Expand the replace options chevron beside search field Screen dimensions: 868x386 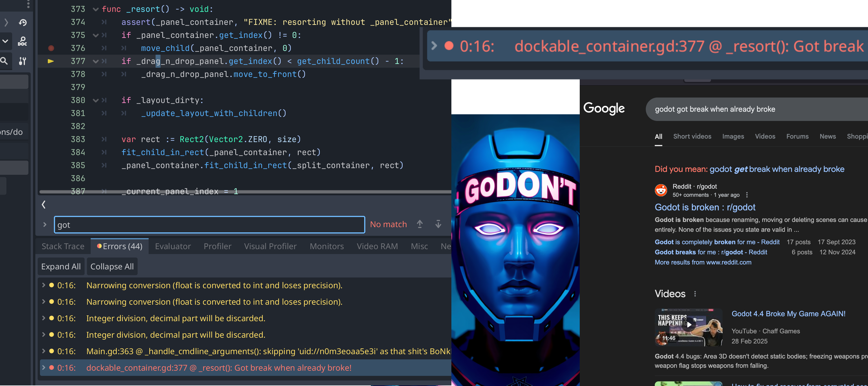pos(45,225)
